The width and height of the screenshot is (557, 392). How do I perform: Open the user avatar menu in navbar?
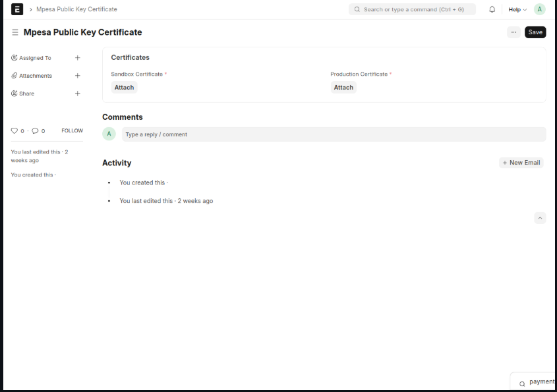[x=540, y=9]
